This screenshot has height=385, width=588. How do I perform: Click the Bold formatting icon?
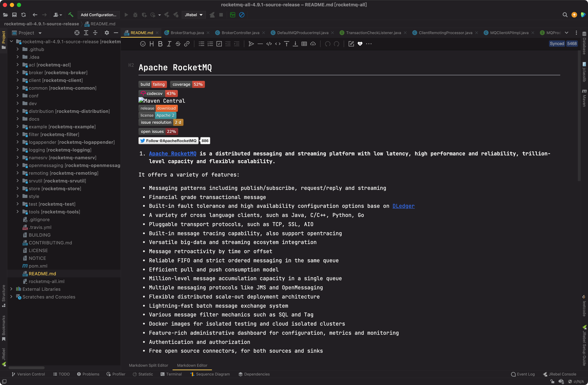[160, 44]
